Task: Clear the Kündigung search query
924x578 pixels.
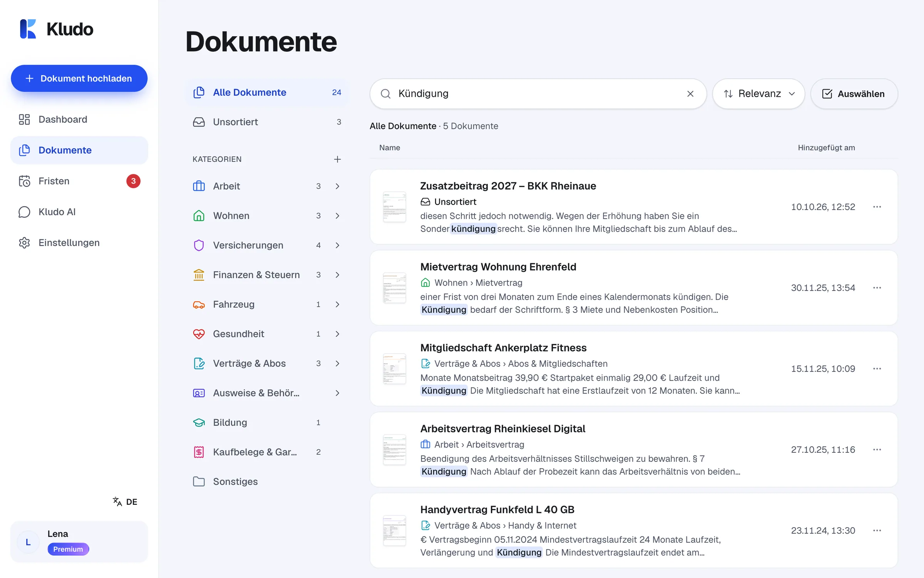Action: [x=690, y=94]
